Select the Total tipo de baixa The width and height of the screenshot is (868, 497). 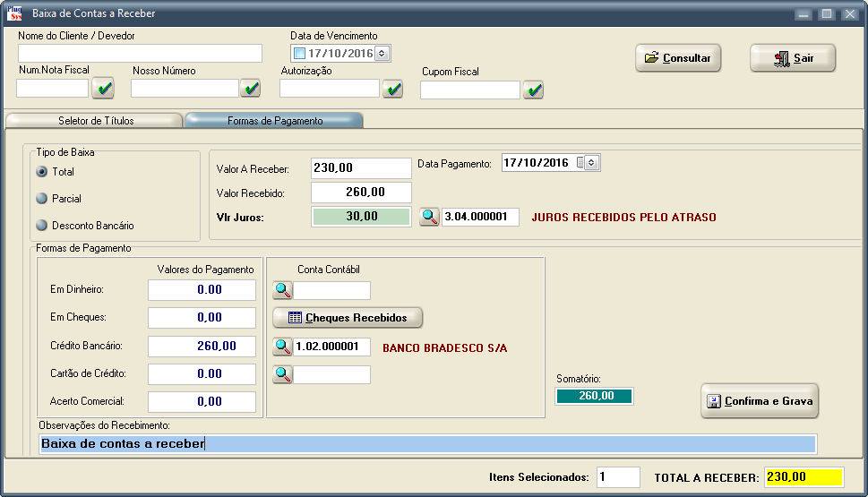click(x=41, y=172)
